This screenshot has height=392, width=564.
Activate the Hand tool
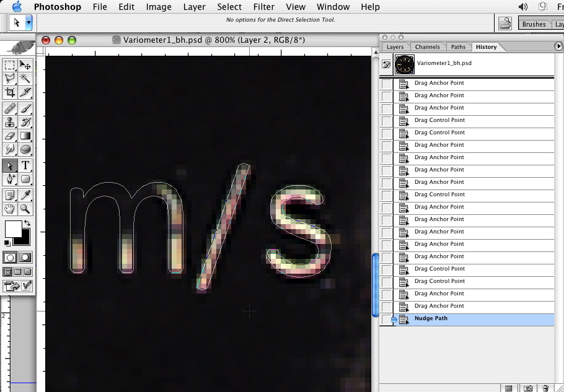click(x=10, y=210)
